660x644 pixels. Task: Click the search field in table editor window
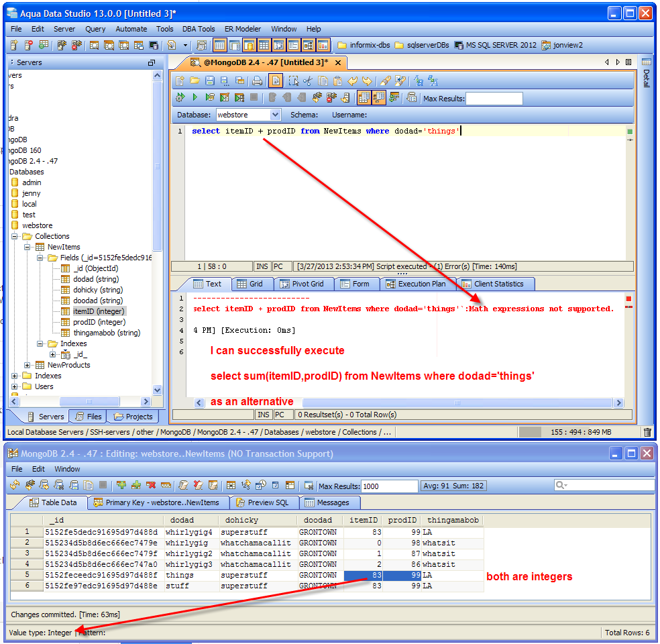coord(604,485)
